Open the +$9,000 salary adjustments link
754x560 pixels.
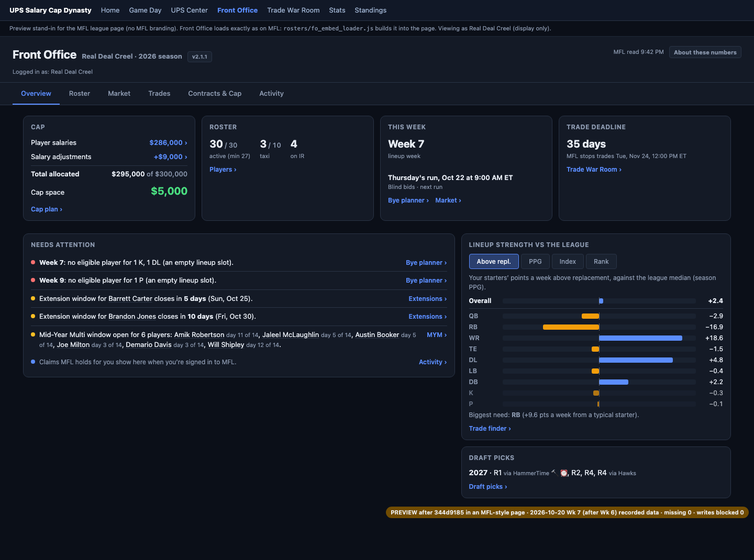170,156
